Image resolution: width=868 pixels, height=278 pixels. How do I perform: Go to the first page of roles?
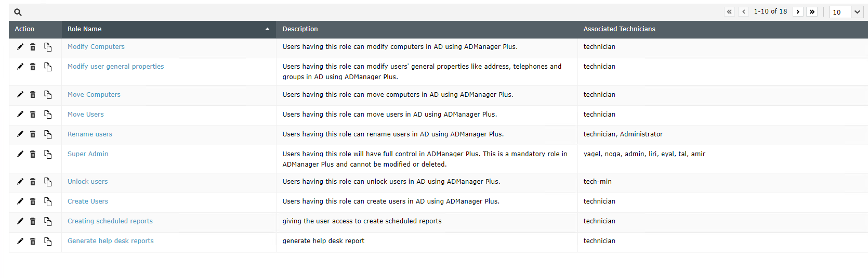(729, 12)
